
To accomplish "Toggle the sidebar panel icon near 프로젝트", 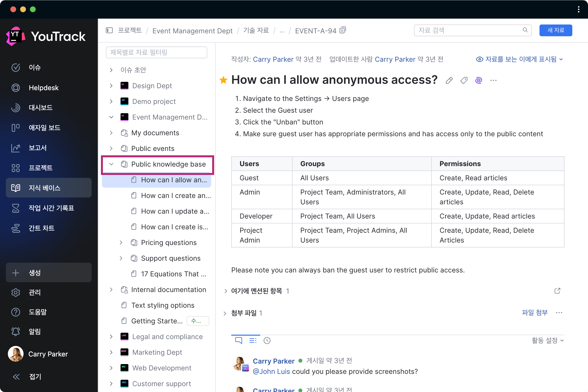I will click(109, 30).
